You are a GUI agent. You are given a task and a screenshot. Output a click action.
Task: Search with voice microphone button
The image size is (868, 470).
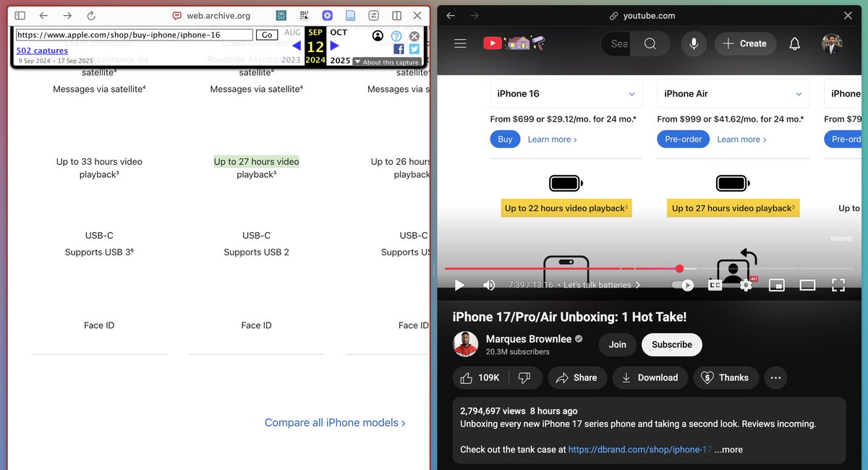(694, 43)
